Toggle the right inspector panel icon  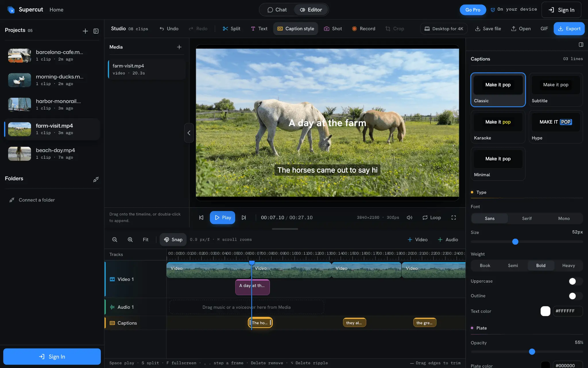click(x=581, y=45)
